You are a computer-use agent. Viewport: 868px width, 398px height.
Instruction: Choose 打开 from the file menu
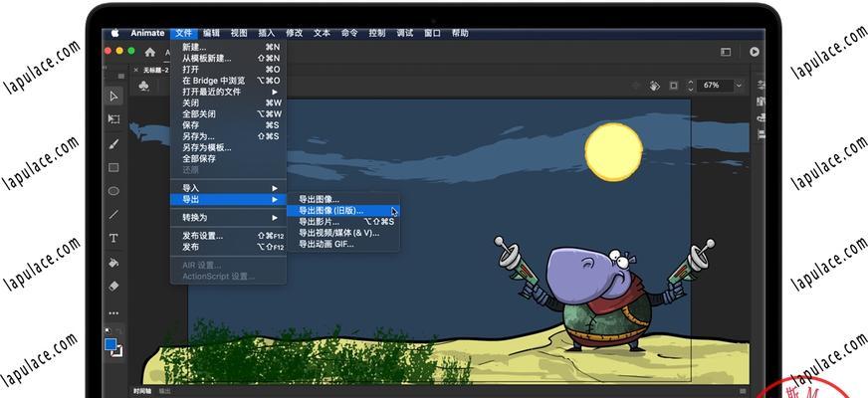coord(229,70)
